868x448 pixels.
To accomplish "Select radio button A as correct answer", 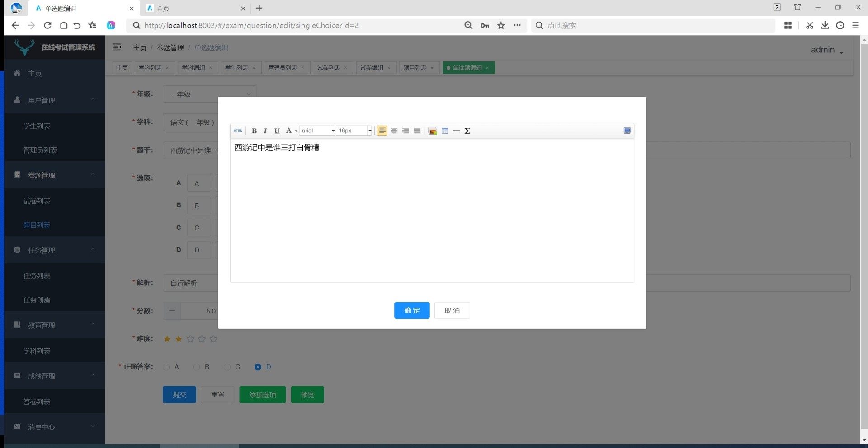I will click(166, 367).
